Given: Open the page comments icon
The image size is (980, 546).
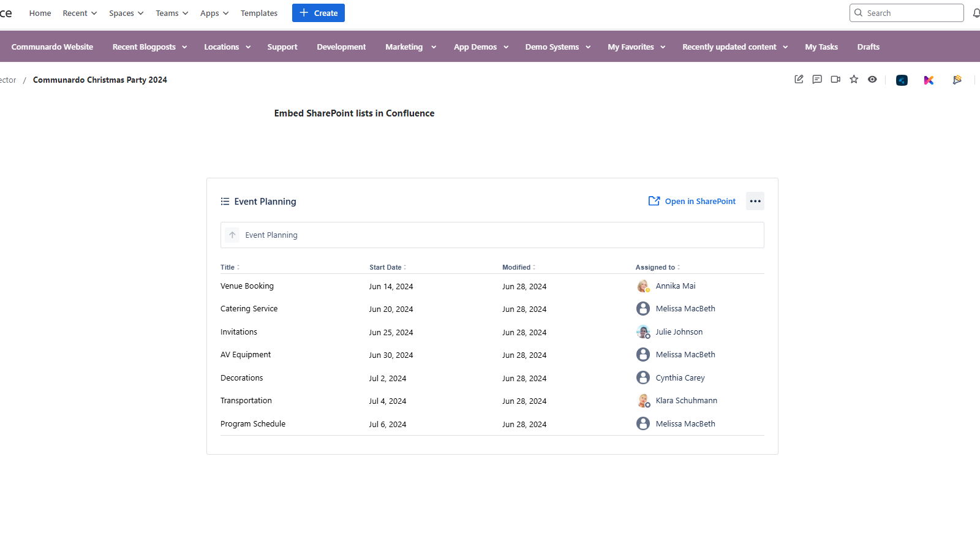Looking at the screenshot, I should (x=817, y=79).
